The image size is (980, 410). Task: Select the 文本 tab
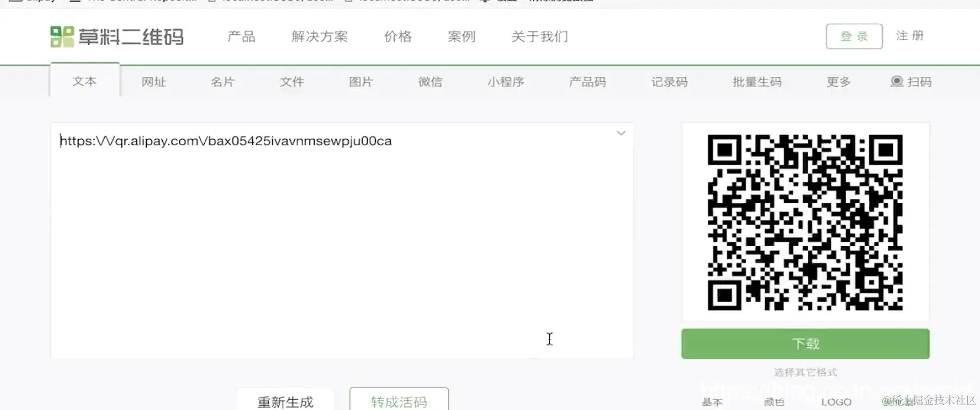(x=85, y=81)
